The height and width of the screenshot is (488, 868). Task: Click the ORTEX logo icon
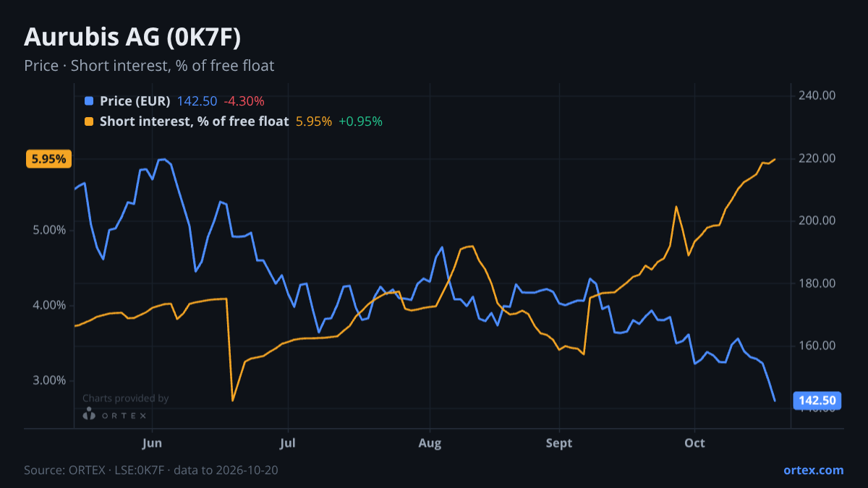click(89, 415)
